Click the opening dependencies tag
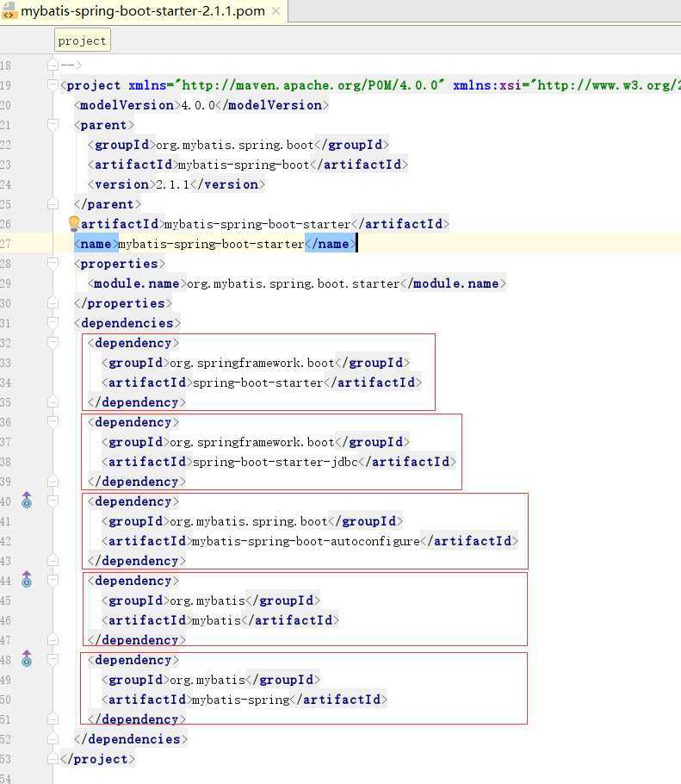The width and height of the screenshot is (681, 784). pyautogui.click(x=127, y=323)
